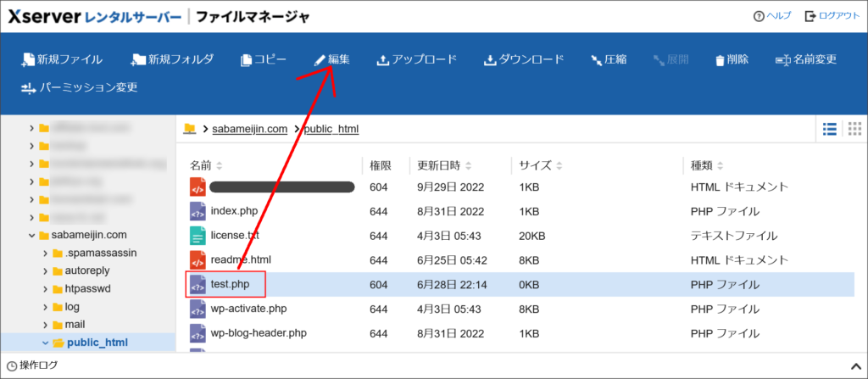Screen dimensions: 868x379
Task: Click the テキストファイル type cell
Action: [x=733, y=236]
